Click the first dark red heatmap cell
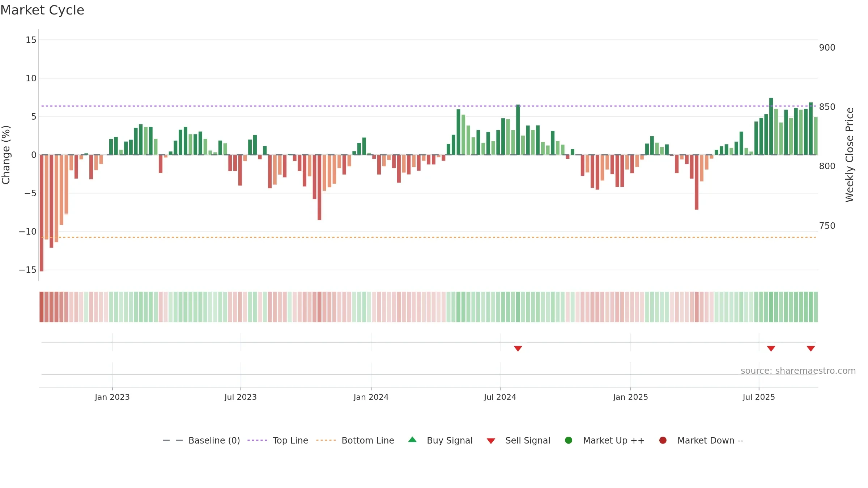This screenshot has height=488, width=868. coord(42,307)
